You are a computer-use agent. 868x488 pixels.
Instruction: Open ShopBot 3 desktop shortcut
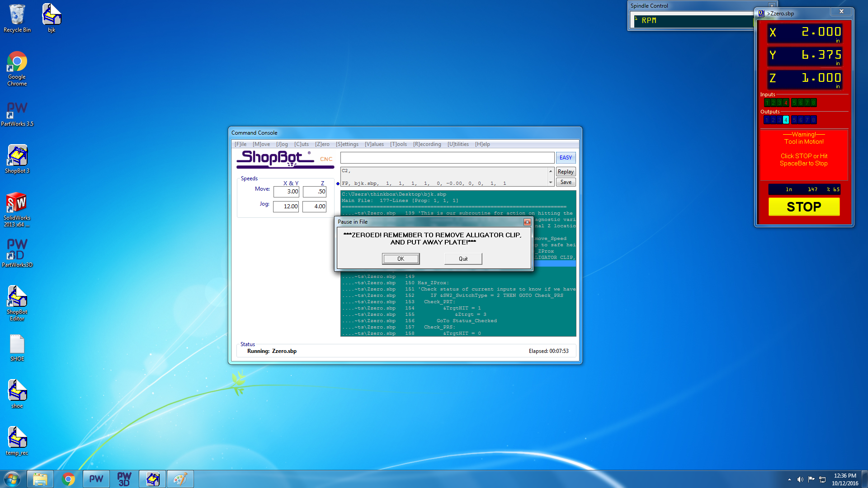(x=17, y=159)
